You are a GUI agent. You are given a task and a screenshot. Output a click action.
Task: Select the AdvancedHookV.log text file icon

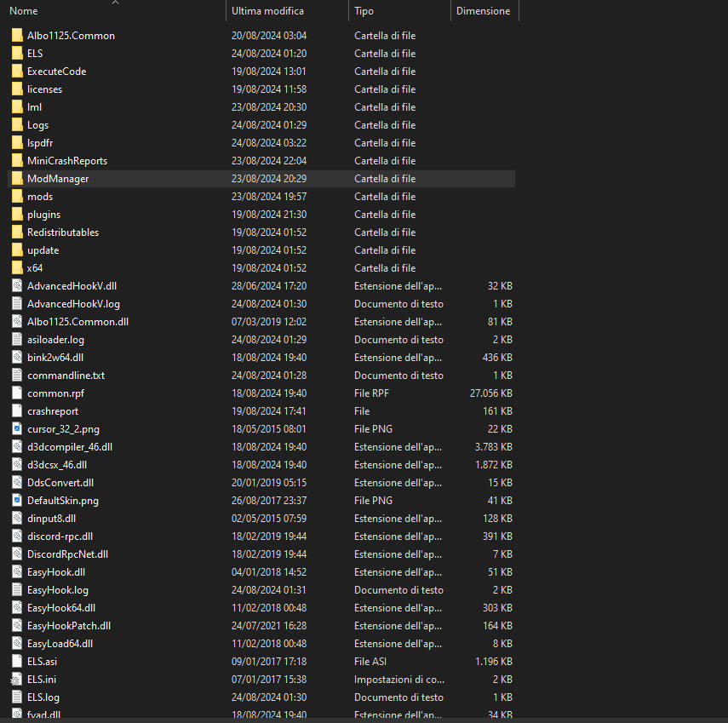(17, 304)
